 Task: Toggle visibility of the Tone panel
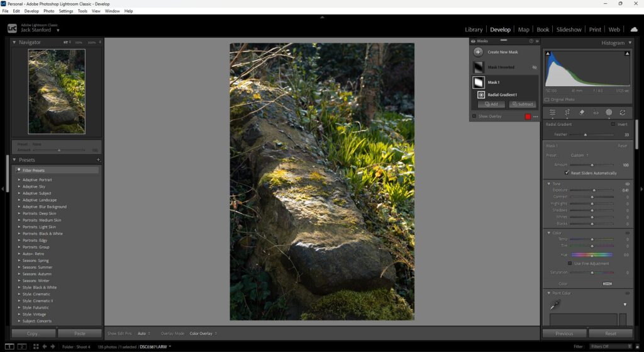[628, 184]
